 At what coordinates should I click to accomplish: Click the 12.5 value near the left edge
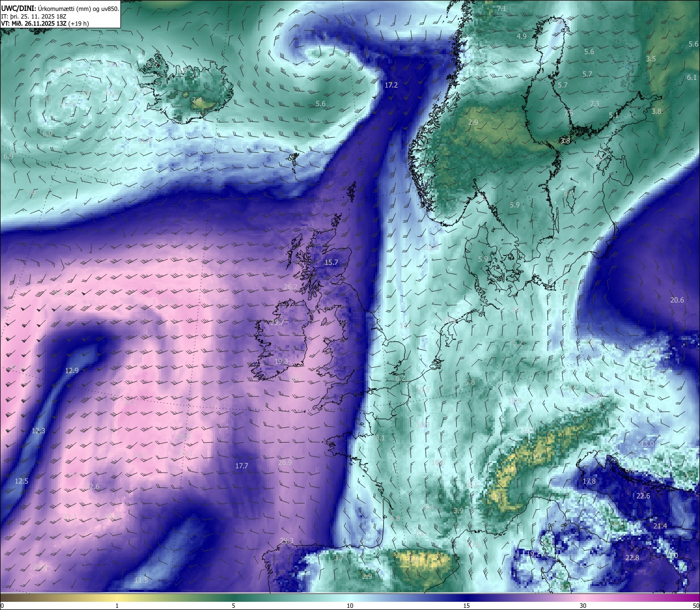tap(21, 481)
